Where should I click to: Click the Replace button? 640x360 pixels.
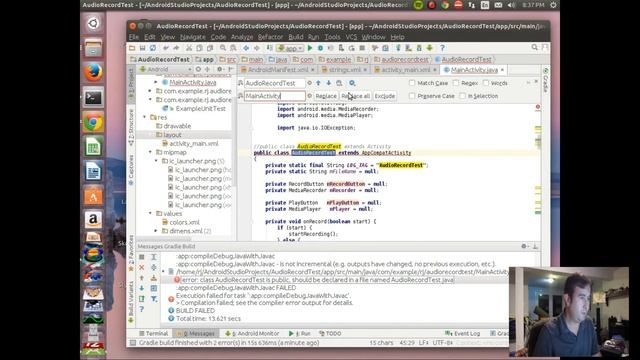[x=326, y=96]
